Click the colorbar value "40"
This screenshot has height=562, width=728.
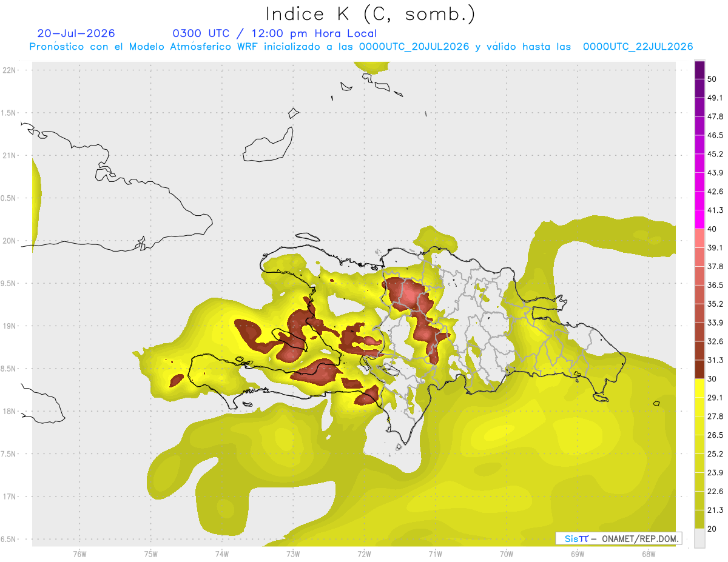click(x=712, y=229)
